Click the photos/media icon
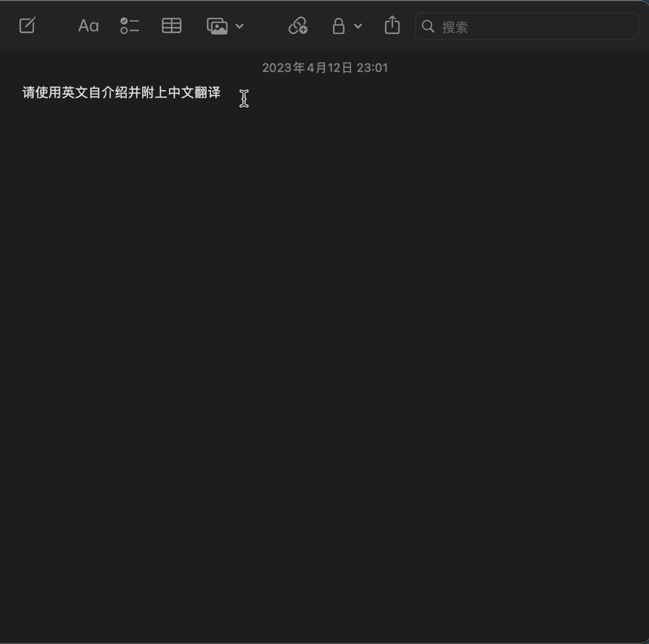Screen dimensions: 649x644 coord(218,25)
